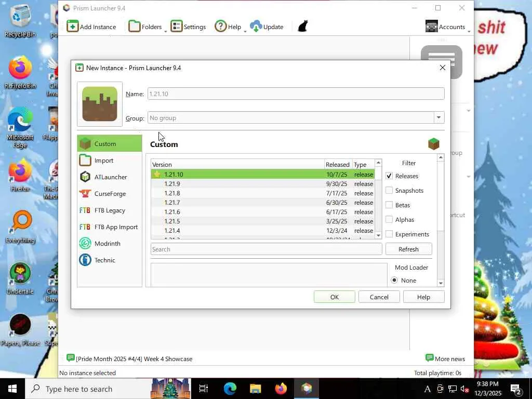This screenshot has width=532, height=399.
Task: Click the small Minecraft block icon near Custom heading
Action: (434, 144)
